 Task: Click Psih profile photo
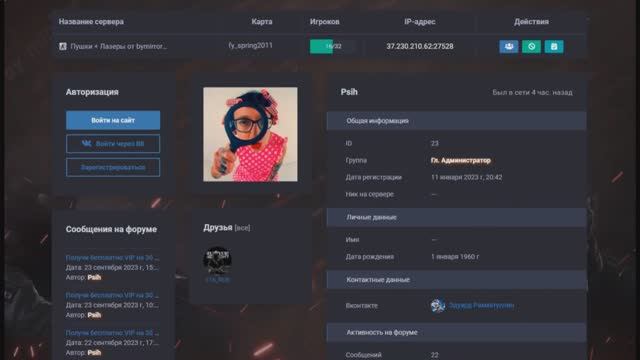250,134
